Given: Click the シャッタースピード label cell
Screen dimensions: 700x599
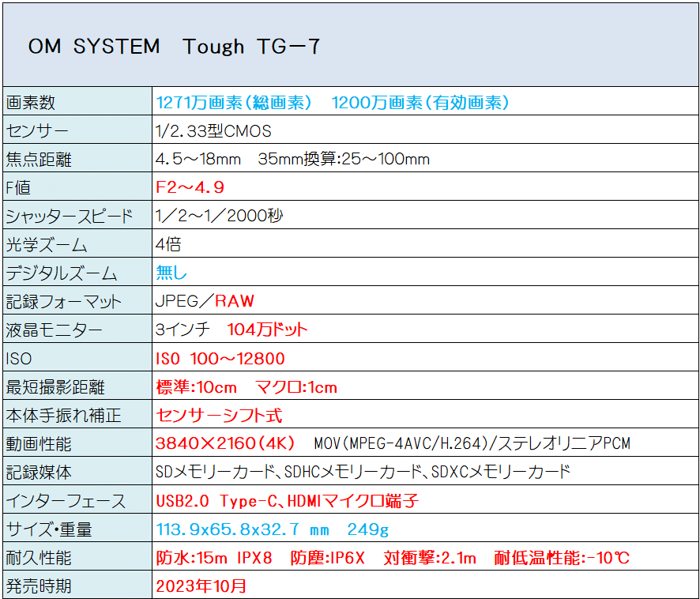Looking at the screenshot, I should click(x=77, y=215).
